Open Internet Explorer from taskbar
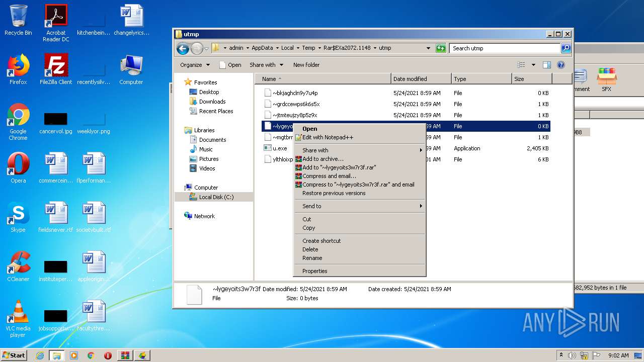 coord(40,355)
